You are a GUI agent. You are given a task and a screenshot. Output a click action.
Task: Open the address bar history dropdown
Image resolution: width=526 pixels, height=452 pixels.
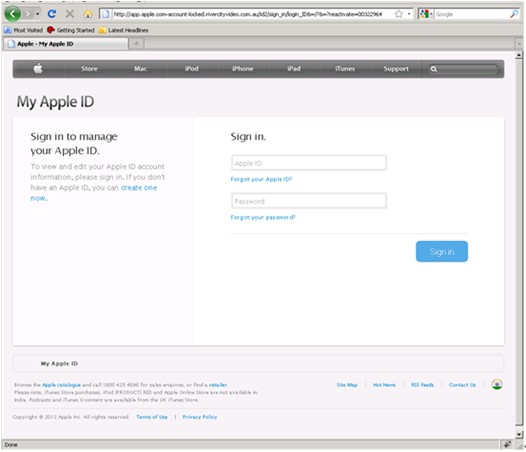409,14
